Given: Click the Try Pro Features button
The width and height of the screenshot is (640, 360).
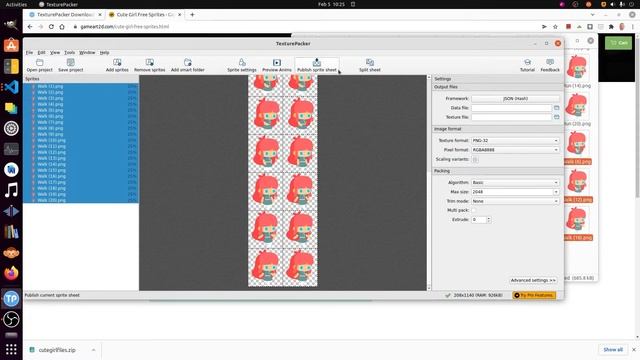Looking at the screenshot, I should (x=534, y=295).
